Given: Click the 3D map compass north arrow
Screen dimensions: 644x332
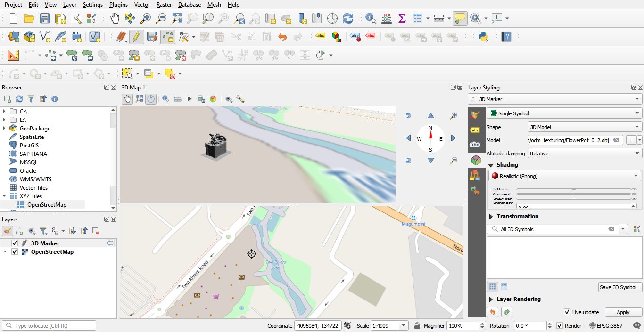Looking at the screenshot, I should (x=430, y=133).
